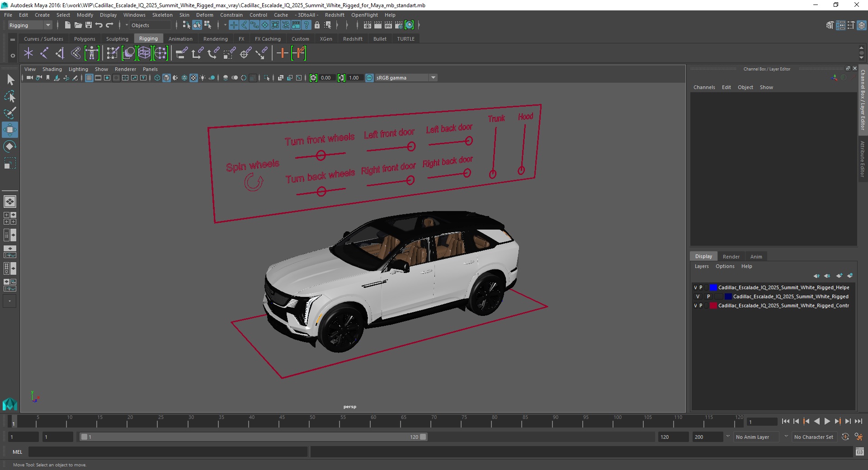Screen dimensions: 868x470
Task: Open the Rigging menu set dropdown
Action: click(30, 25)
